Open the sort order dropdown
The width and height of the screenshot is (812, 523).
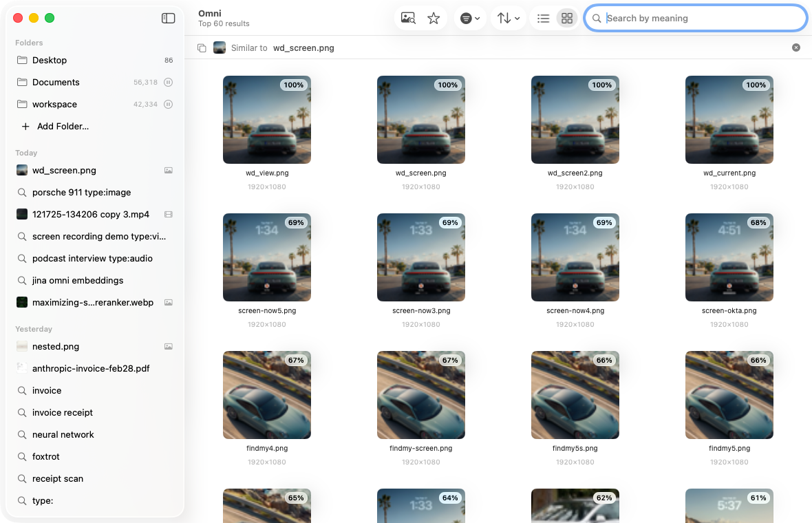(508, 18)
